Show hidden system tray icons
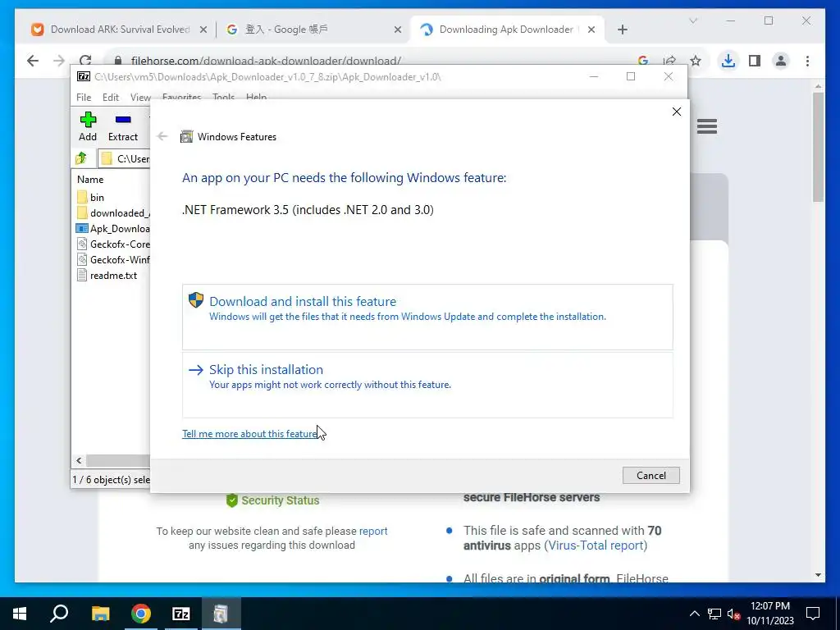 click(x=694, y=614)
